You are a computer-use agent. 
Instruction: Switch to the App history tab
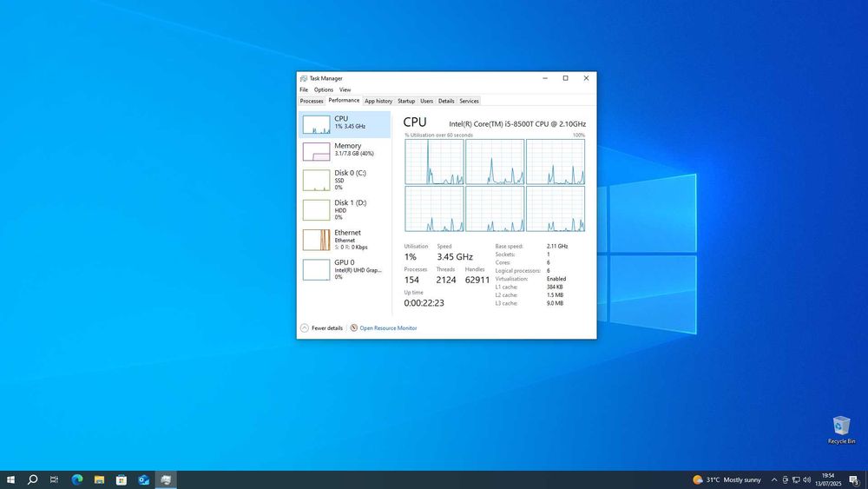[x=378, y=102]
